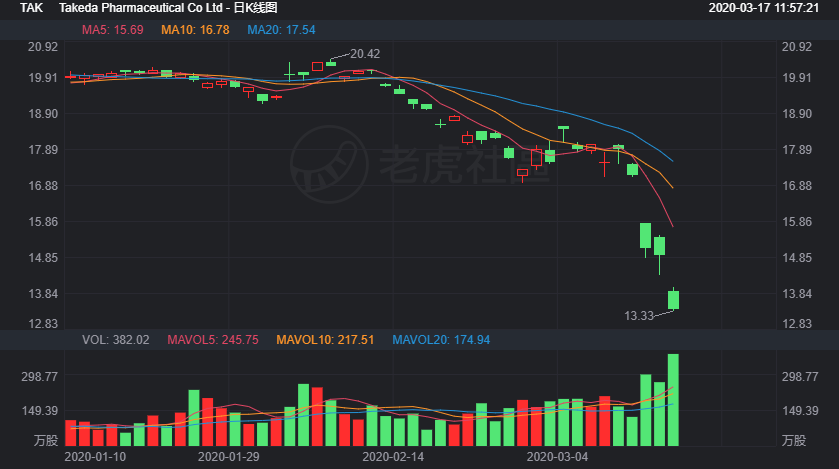Click the MAVOL20: 174.94 label
The image size is (839, 469).
tap(441, 340)
